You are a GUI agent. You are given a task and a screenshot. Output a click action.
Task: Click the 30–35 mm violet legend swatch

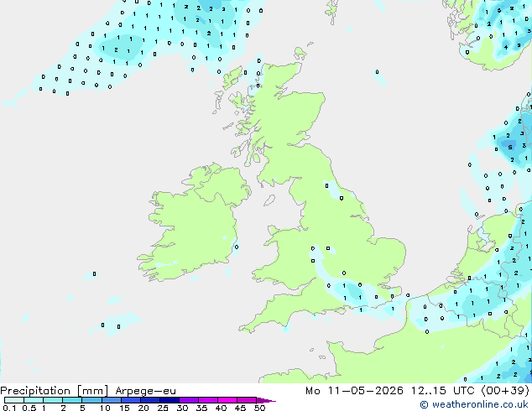point(189,400)
